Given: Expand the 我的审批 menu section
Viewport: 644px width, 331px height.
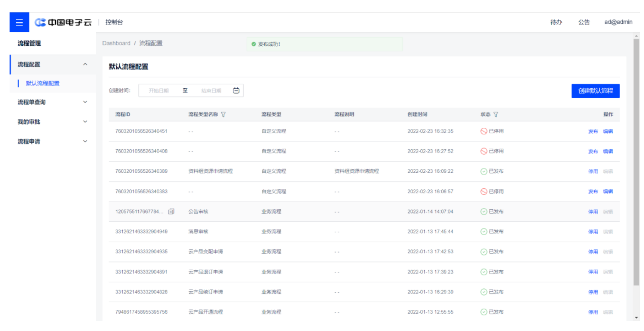Looking at the screenshot, I should pos(85,122).
